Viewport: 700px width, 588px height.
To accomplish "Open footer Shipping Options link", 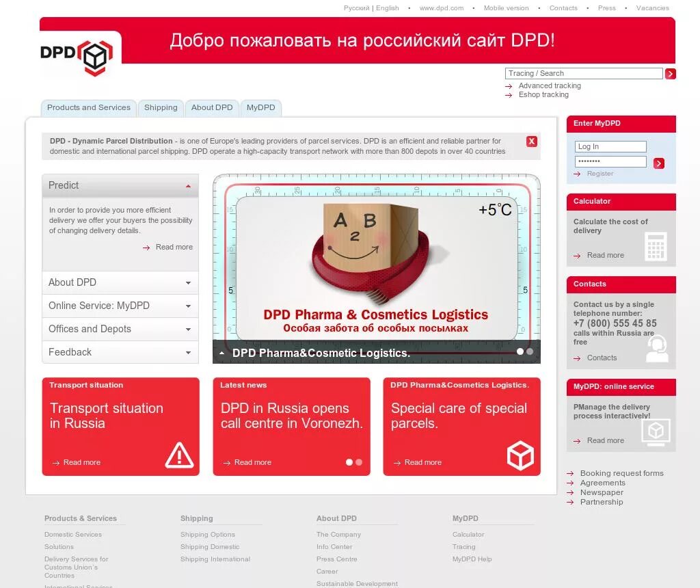I will [x=208, y=535].
